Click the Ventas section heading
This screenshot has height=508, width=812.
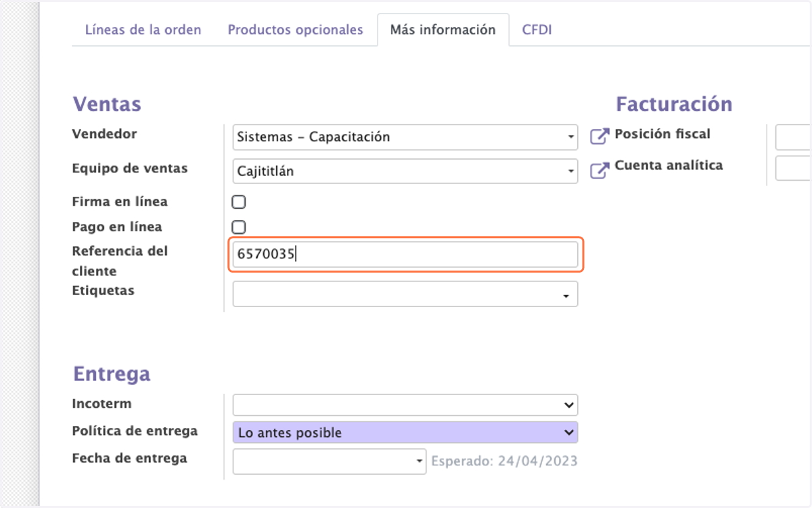pos(107,103)
